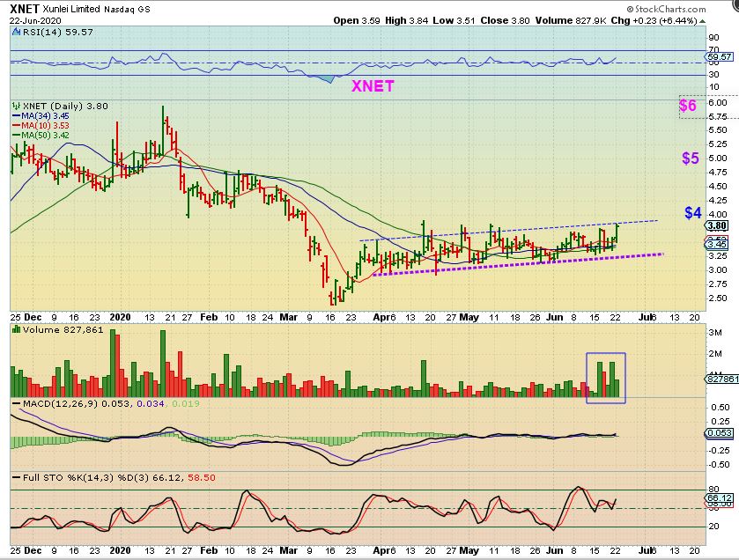The height and width of the screenshot is (560, 739).
Task: Click the 0.053 MACD value tag
Action: point(720,433)
